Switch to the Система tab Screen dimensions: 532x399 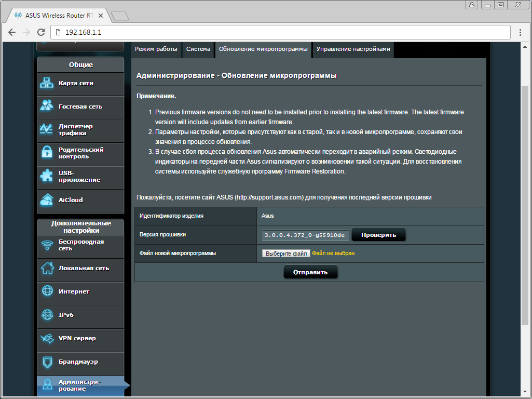point(198,49)
